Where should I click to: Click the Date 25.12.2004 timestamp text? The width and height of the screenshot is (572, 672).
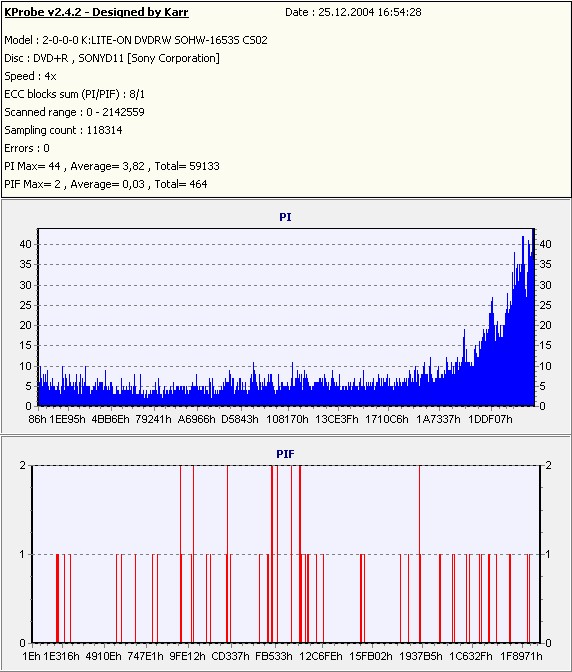(353, 12)
